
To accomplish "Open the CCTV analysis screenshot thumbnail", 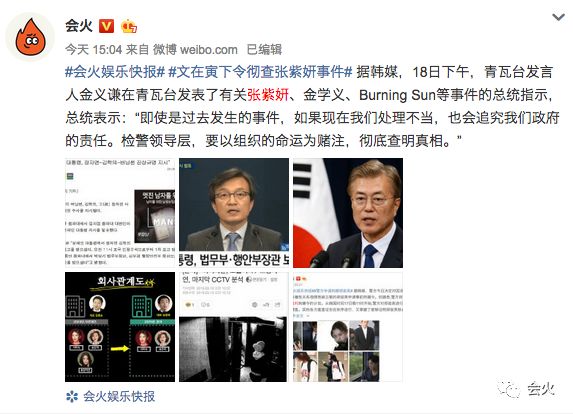I will (234, 327).
